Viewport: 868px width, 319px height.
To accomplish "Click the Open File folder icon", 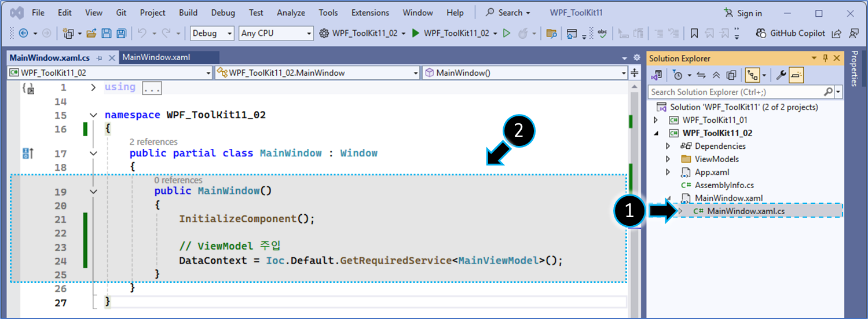I will tap(91, 34).
